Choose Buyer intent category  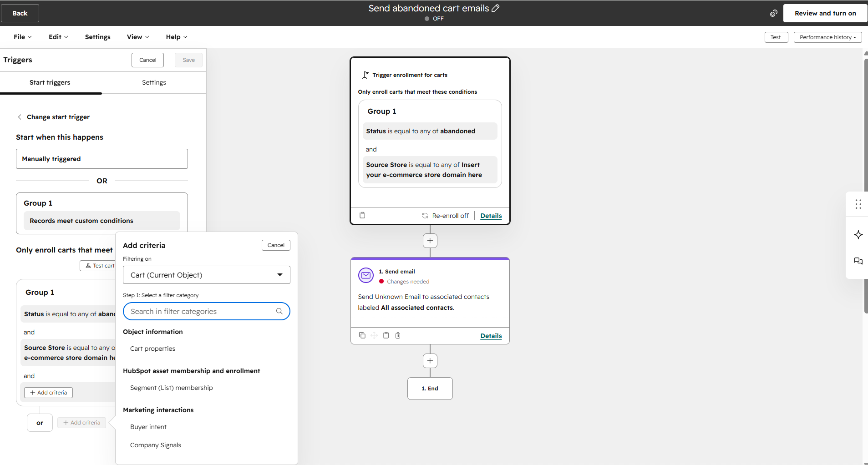148,427
